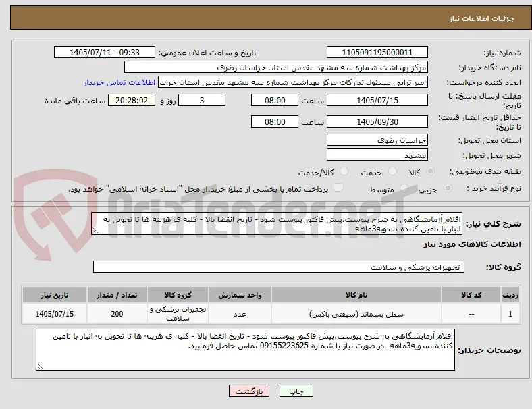The image size is (532, 409).
Task: Click row number cell 1
Action: [510, 314]
